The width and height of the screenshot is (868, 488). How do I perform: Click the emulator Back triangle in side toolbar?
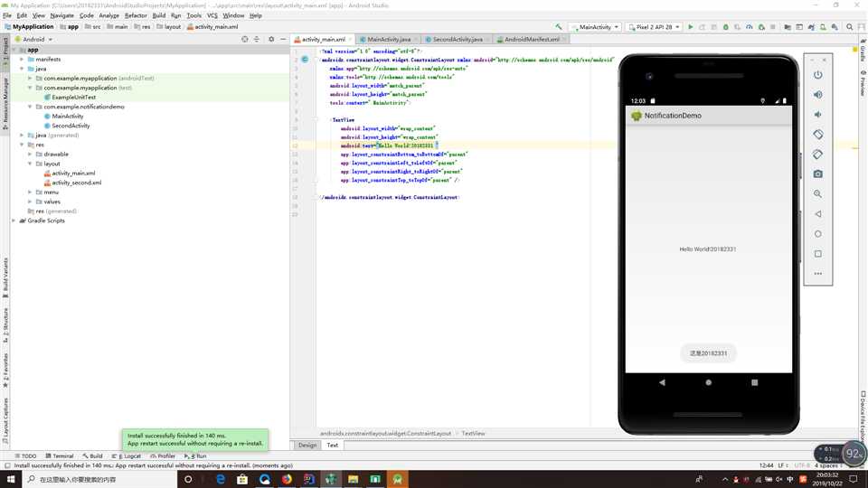tap(817, 214)
